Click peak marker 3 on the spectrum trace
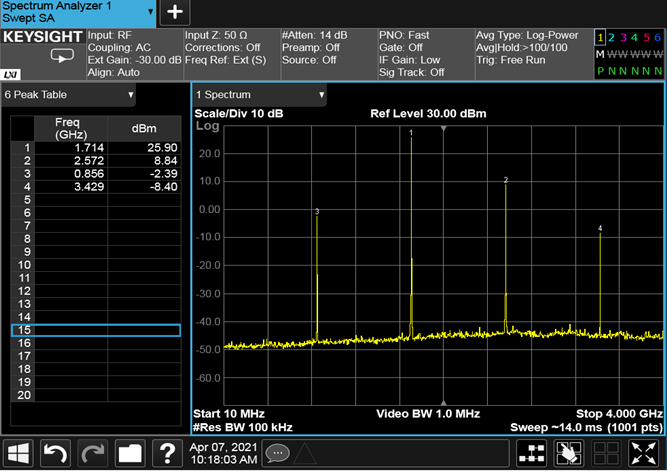 tap(317, 212)
